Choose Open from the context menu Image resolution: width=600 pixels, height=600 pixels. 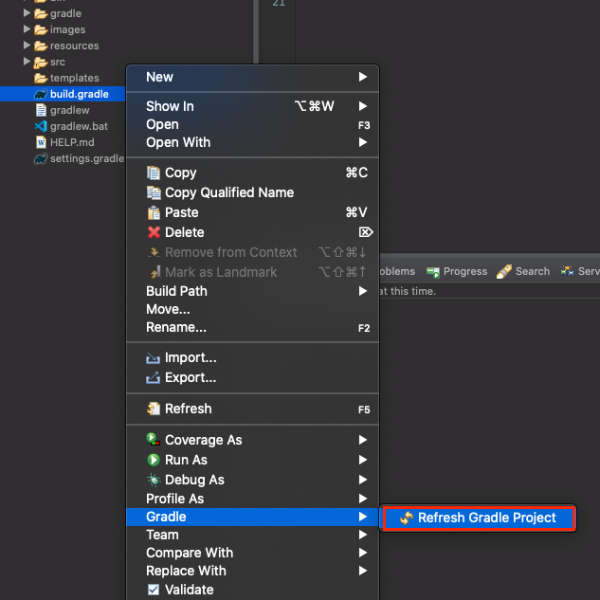253,124
